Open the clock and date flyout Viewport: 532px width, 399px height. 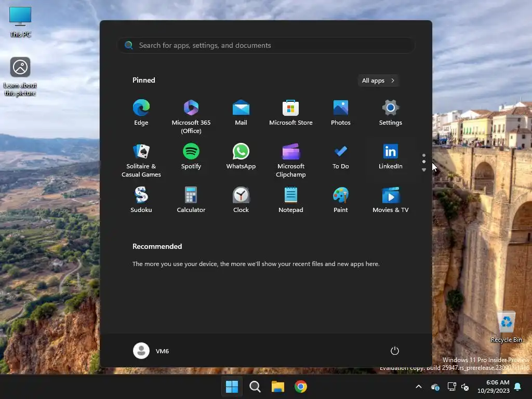[494, 387]
